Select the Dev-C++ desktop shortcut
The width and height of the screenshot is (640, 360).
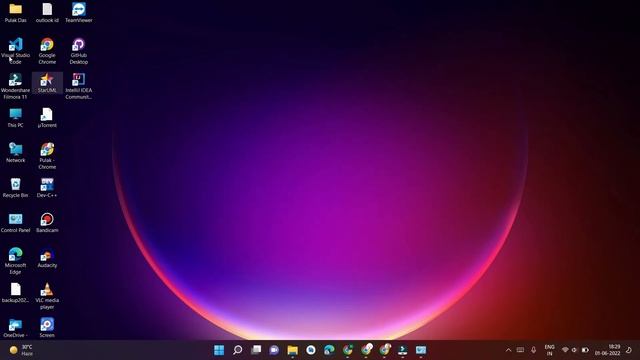click(47, 188)
